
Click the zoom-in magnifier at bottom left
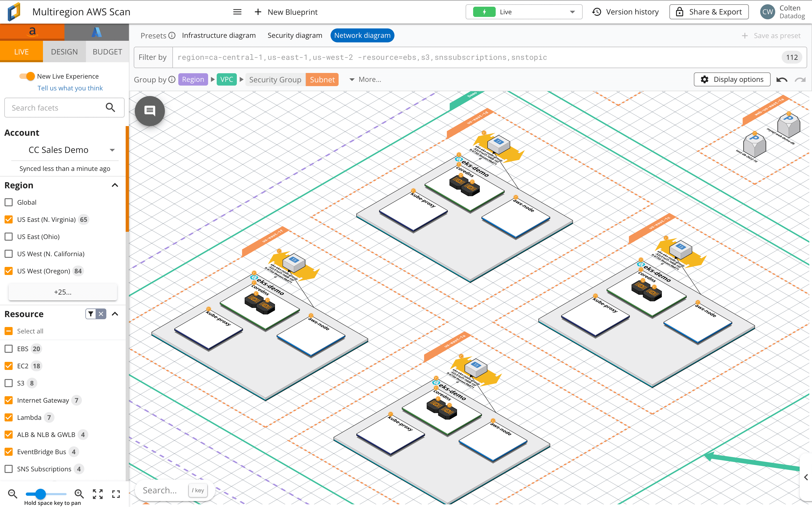pyautogui.click(x=79, y=494)
